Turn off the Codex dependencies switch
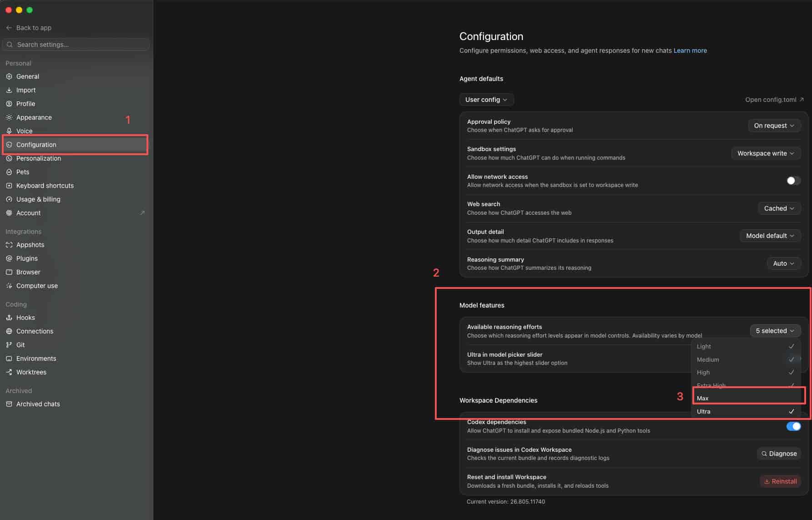 click(793, 426)
